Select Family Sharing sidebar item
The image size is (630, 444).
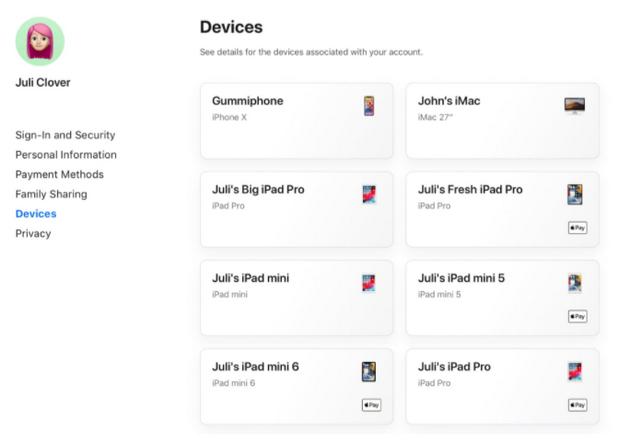point(51,194)
